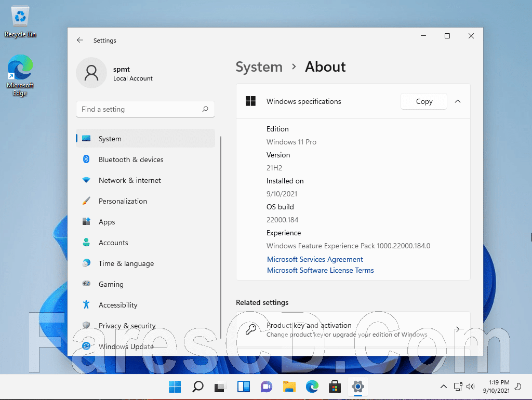
Task: Click the Settings gear on taskbar
Action: pos(357,386)
